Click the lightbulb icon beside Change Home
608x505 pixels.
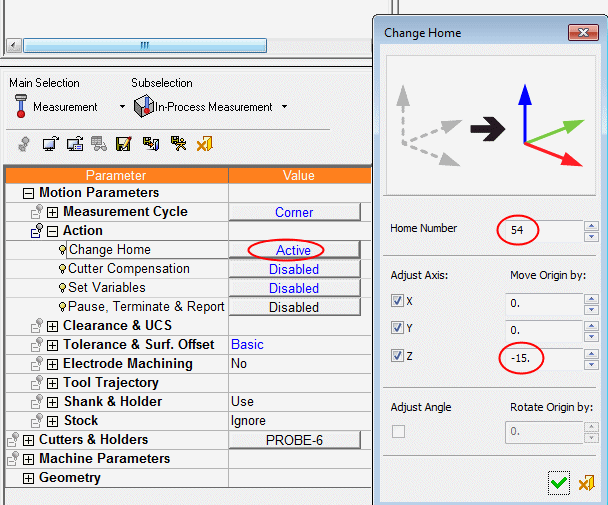[62, 250]
